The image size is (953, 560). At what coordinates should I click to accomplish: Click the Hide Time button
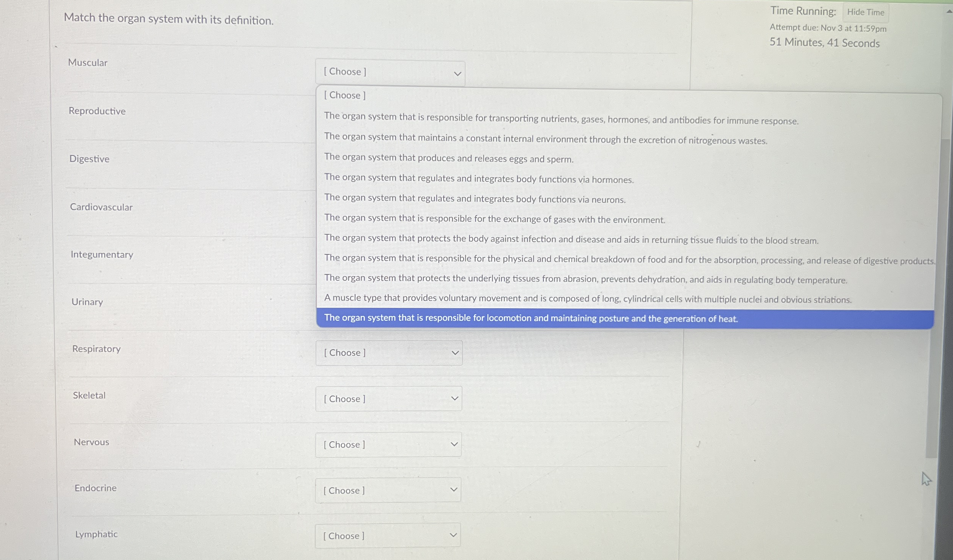[x=865, y=13]
